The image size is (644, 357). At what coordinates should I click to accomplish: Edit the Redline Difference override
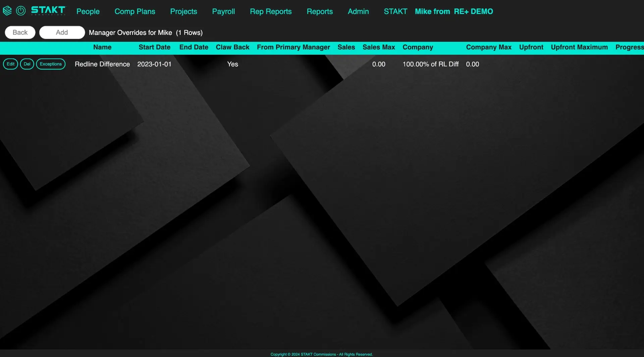tap(10, 64)
